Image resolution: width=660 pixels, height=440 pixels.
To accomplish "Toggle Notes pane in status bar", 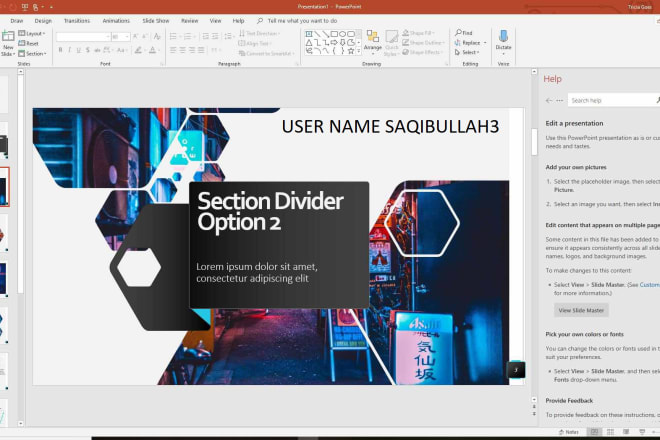I will [568, 432].
